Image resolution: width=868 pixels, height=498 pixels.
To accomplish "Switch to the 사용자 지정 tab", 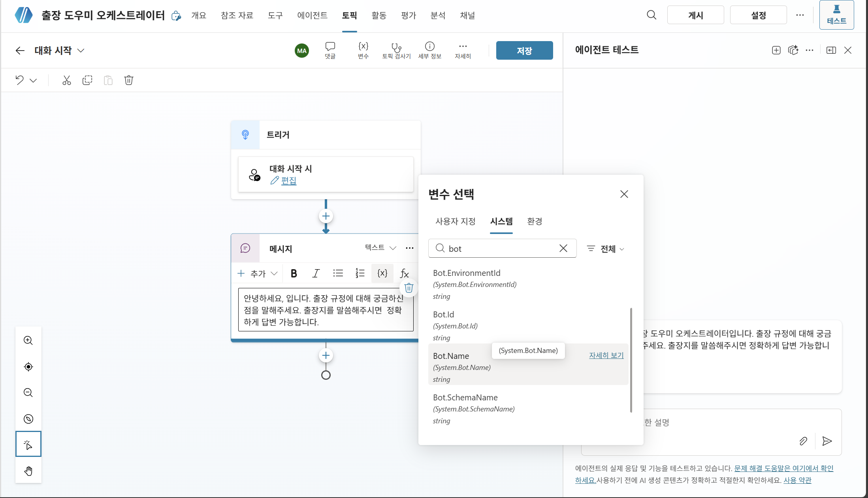I will (x=455, y=221).
